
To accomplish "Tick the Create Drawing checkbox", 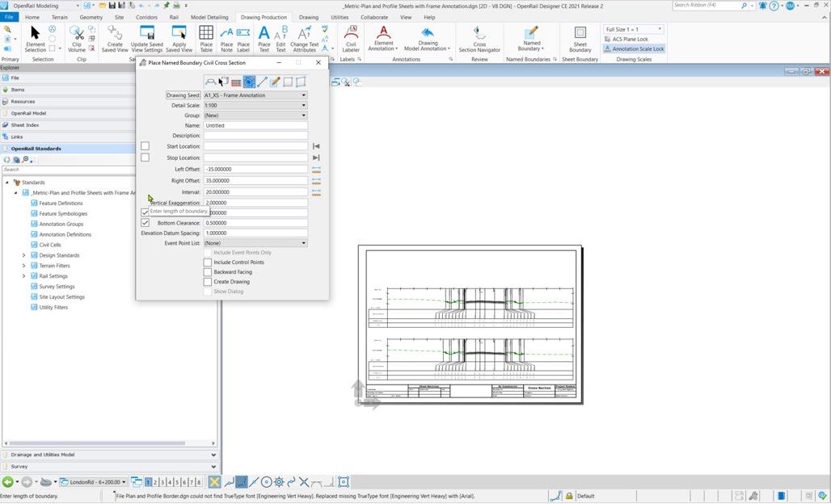I will tap(208, 281).
